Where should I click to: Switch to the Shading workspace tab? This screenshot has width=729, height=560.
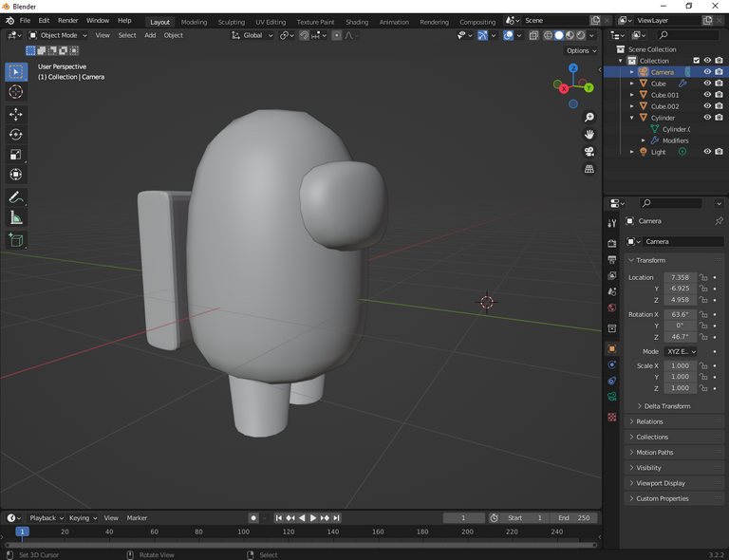point(357,22)
